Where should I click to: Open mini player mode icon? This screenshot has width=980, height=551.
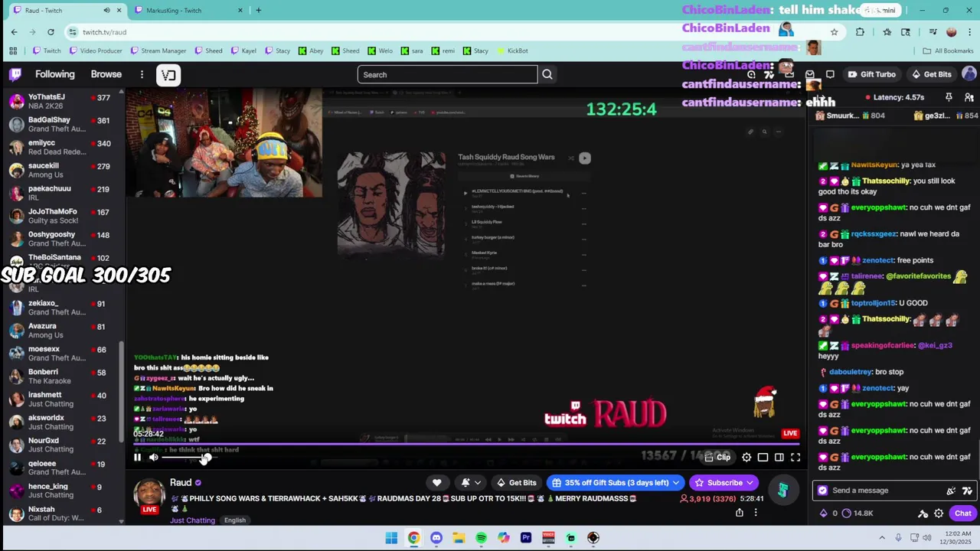[x=763, y=457]
